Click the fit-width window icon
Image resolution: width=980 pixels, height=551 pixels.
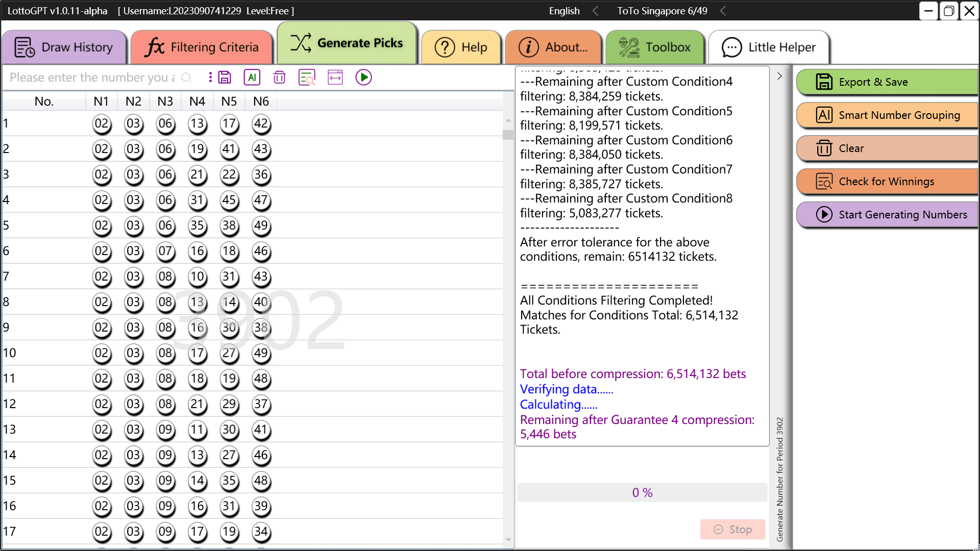click(x=335, y=78)
